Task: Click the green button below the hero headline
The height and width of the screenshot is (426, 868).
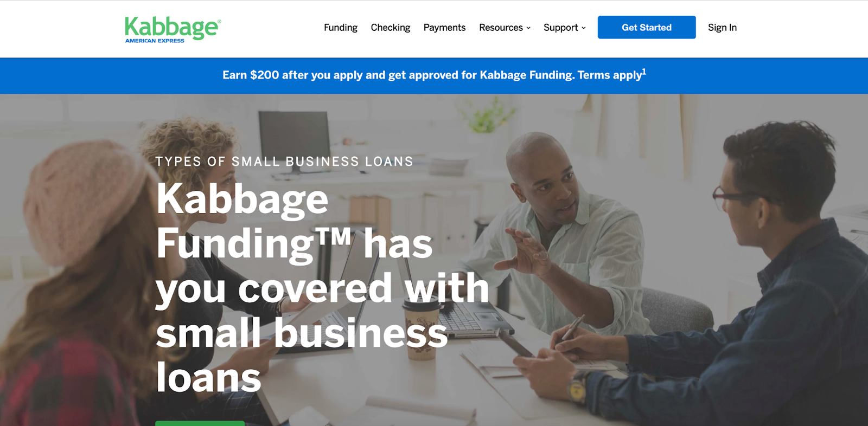Action: point(200,423)
